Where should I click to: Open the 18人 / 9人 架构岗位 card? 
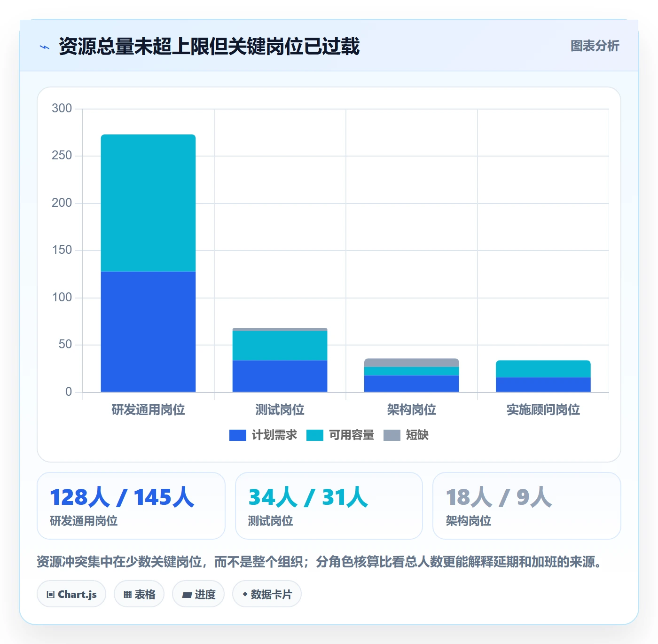pyautogui.click(x=527, y=506)
